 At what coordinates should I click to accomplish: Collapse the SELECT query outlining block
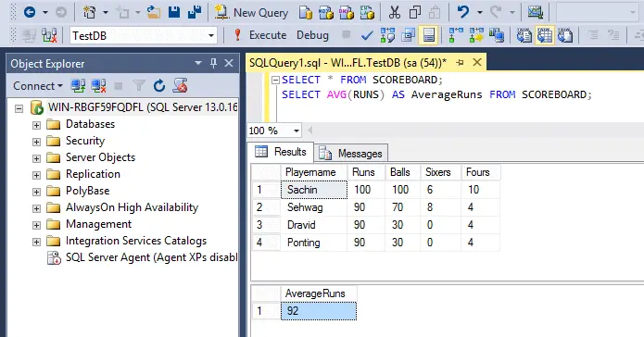coord(275,80)
